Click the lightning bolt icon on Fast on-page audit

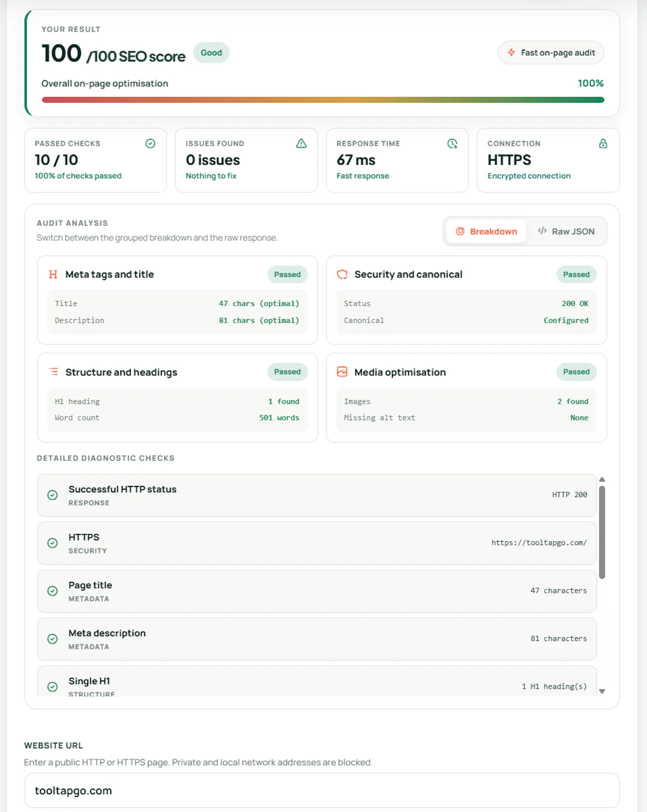click(512, 53)
